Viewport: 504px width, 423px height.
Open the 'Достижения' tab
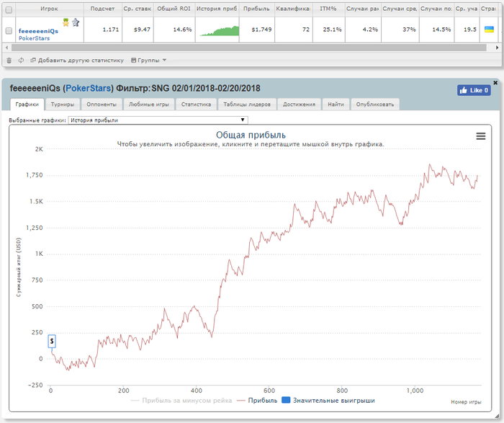(299, 104)
